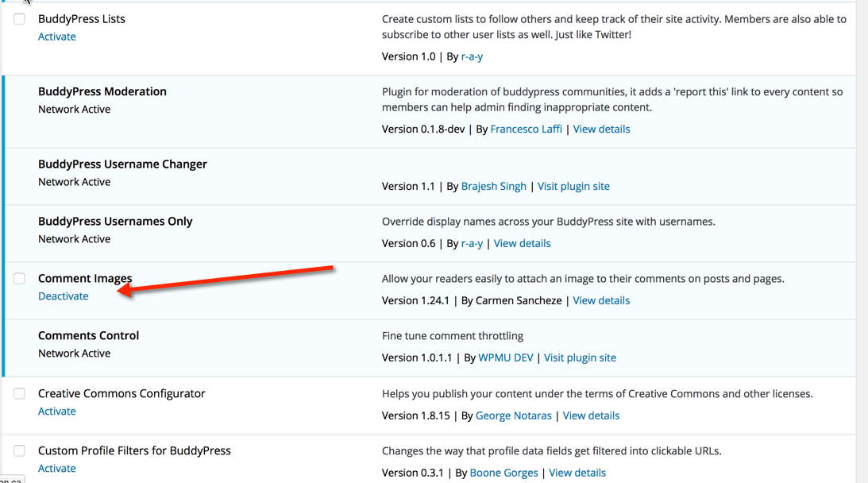Open George Notaras author link
This screenshot has height=483, width=868.
[514, 415]
